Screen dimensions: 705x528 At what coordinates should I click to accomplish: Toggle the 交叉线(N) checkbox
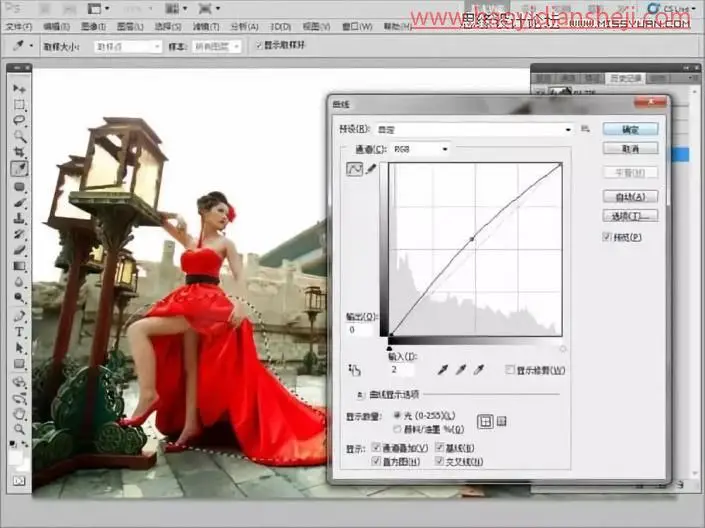440,461
